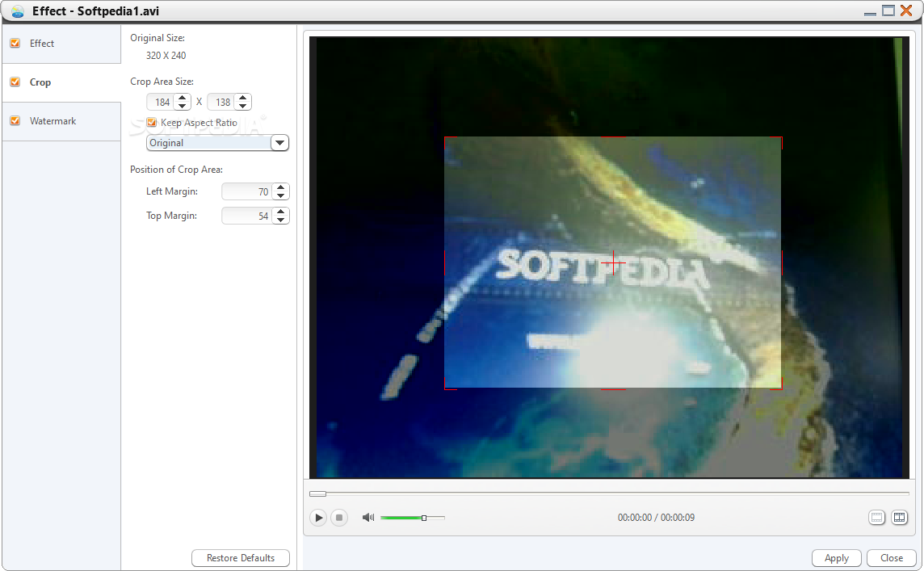924x571 pixels.
Task: Click the Left Margin field showing 70
Action: point(247,191)
